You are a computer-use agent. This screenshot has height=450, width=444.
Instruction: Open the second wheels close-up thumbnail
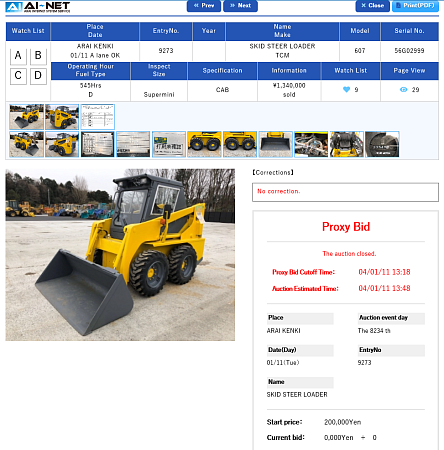pos(240,144)
